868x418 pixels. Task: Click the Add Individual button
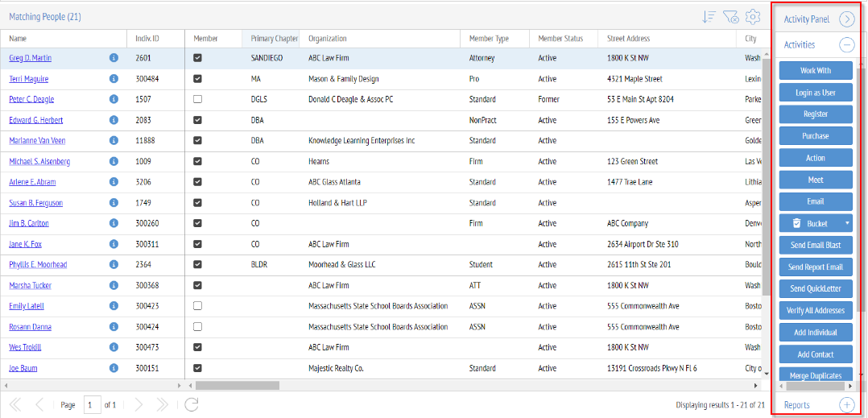pyautogui.click(x=816, y=332)
